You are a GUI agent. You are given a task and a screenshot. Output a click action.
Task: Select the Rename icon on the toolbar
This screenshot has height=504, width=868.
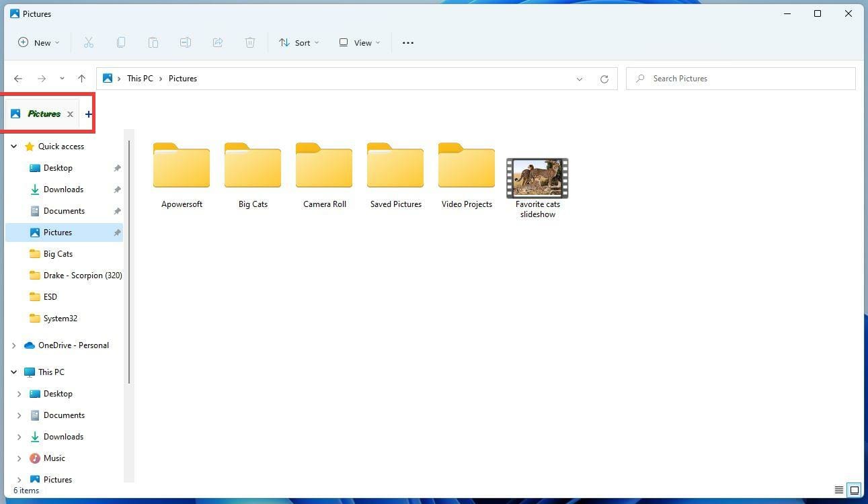click(x=186, y=42)
